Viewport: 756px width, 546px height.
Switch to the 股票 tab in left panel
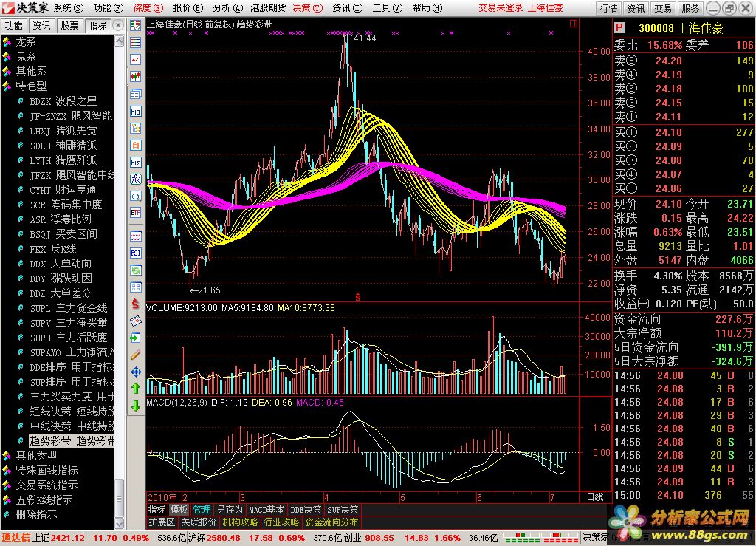click(x=69, y=26)
